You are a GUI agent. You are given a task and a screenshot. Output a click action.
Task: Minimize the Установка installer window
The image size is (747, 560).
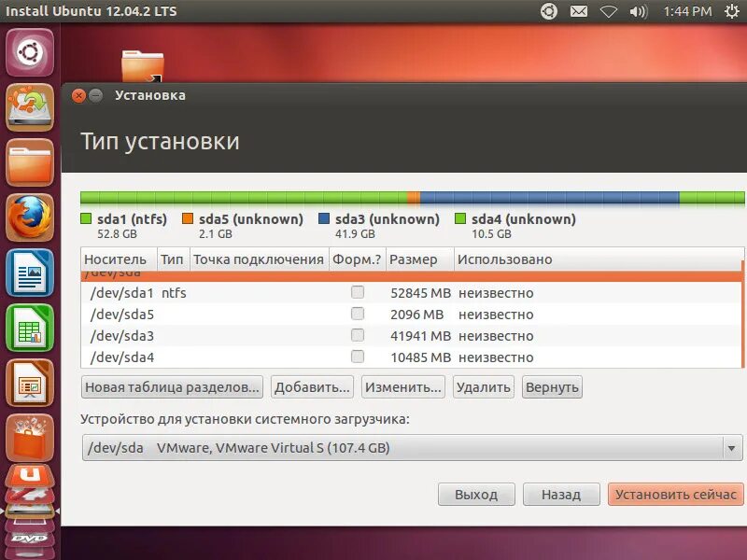[x=96, y=96]
